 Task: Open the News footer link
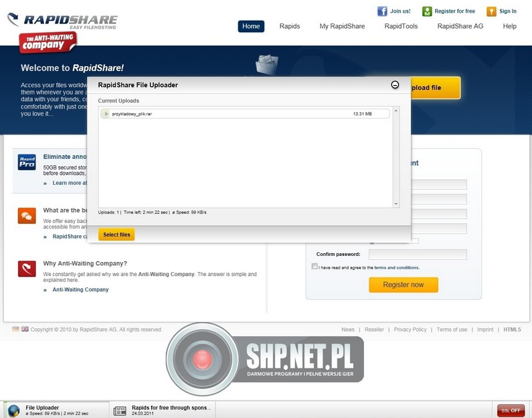point(348,330)
